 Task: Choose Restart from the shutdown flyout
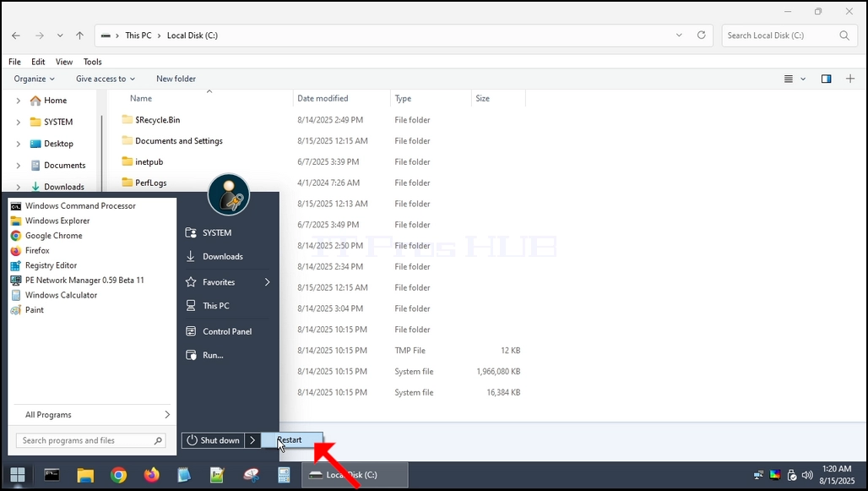[x=292, y=440]
